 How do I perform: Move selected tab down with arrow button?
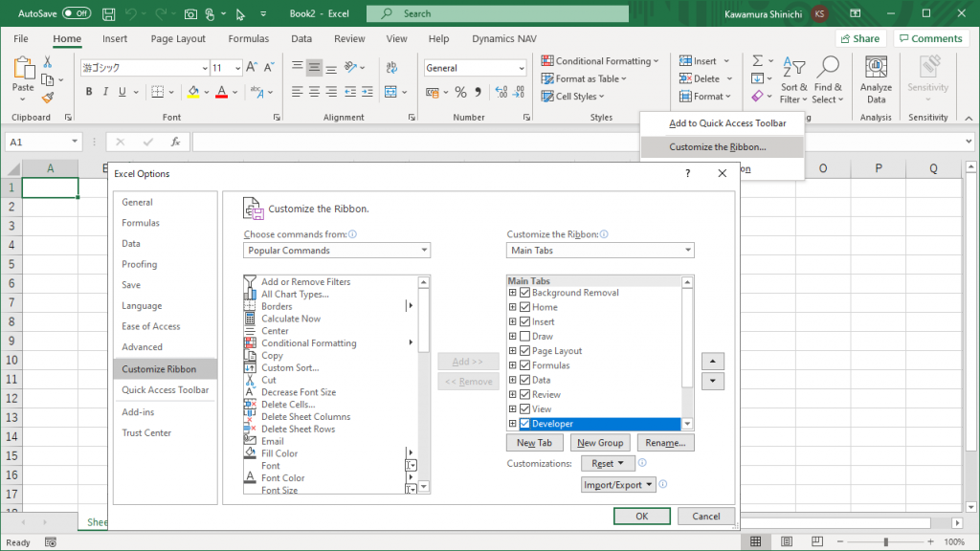(x=712, y=381)
